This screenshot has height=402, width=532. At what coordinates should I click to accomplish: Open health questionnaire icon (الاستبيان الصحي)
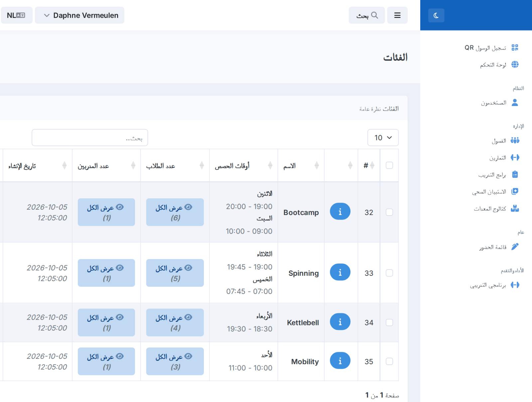pos(515,191)
